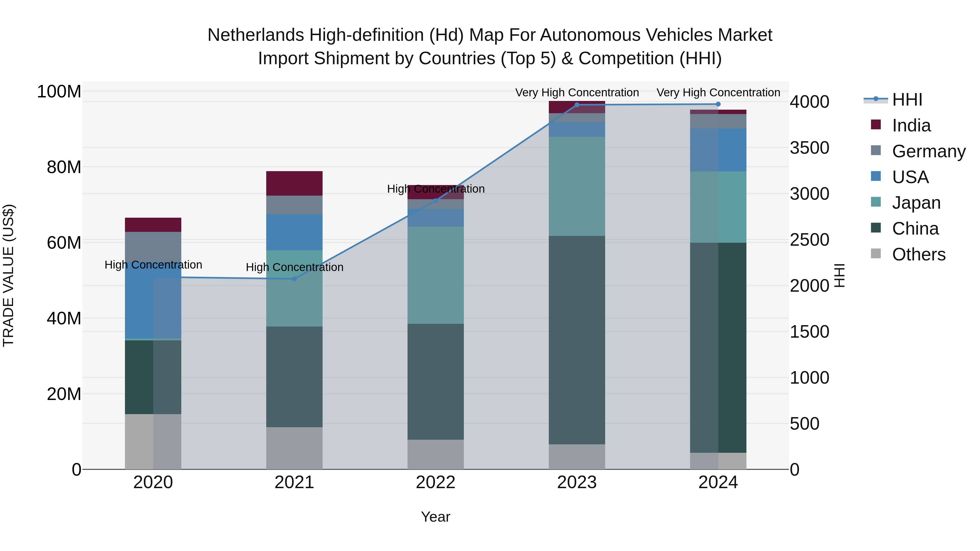Click the 2021 x-axis year label

[x=295, y=482]
